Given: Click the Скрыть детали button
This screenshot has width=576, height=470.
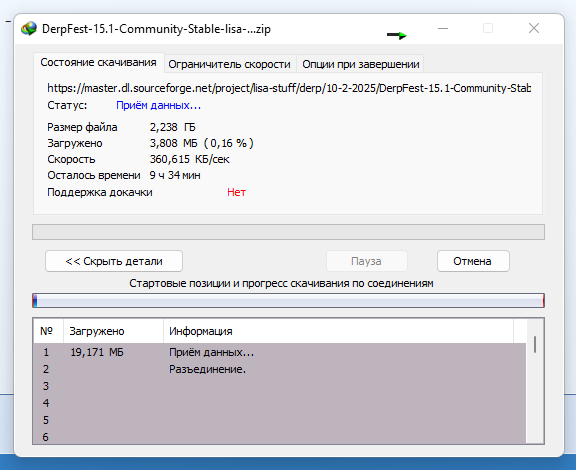Looking at the screenshot, I should pos(114,261).
